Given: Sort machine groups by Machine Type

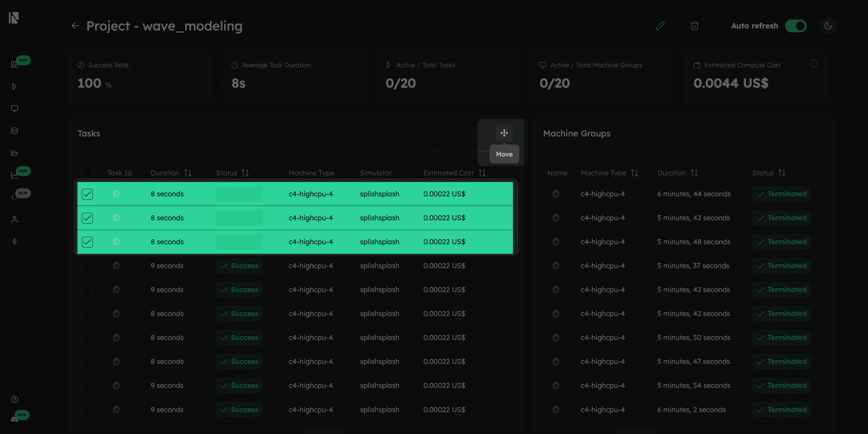Looking at the screenshot, I should (634, 173).
